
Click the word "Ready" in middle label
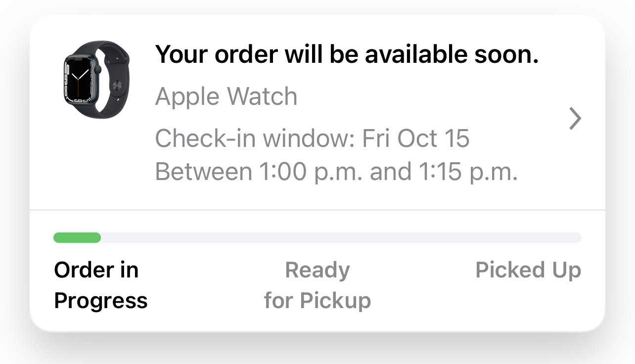point(317,270)
